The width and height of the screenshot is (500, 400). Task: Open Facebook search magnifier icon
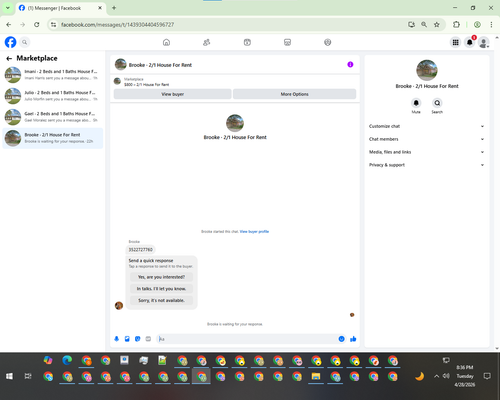tap(24, 42)
